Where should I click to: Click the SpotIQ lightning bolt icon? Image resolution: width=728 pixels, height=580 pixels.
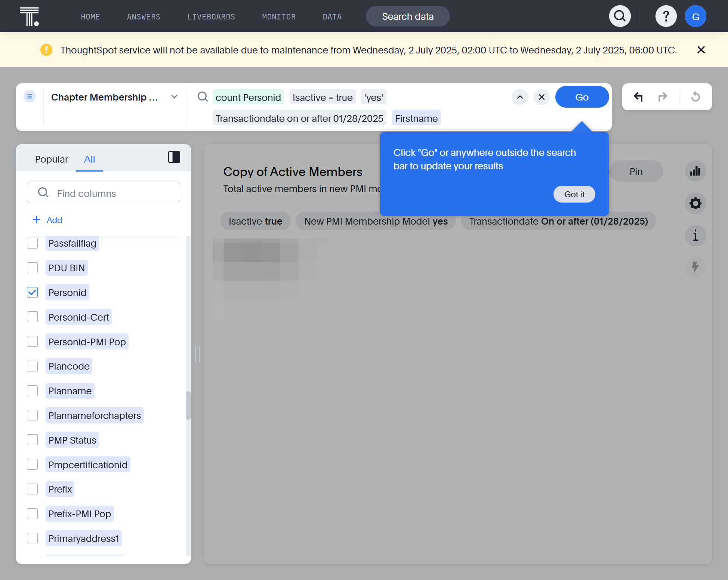pyautogui.click(x=695, y=268)
